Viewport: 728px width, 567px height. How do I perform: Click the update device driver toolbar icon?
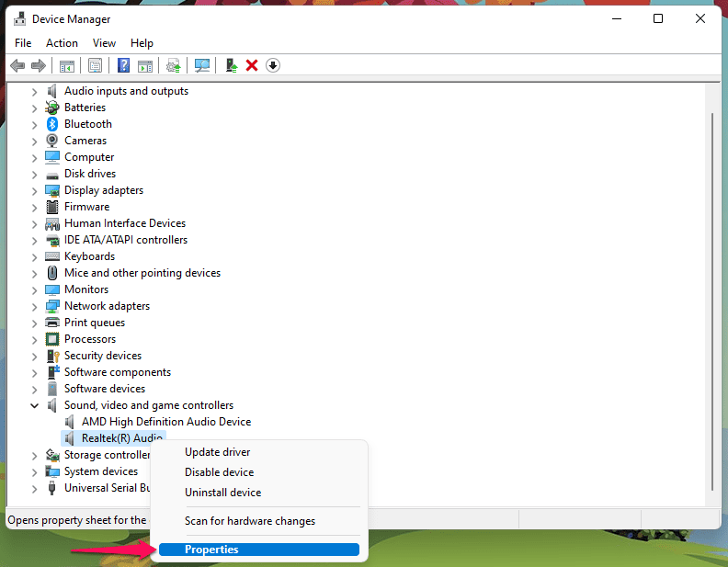point(174,65)
